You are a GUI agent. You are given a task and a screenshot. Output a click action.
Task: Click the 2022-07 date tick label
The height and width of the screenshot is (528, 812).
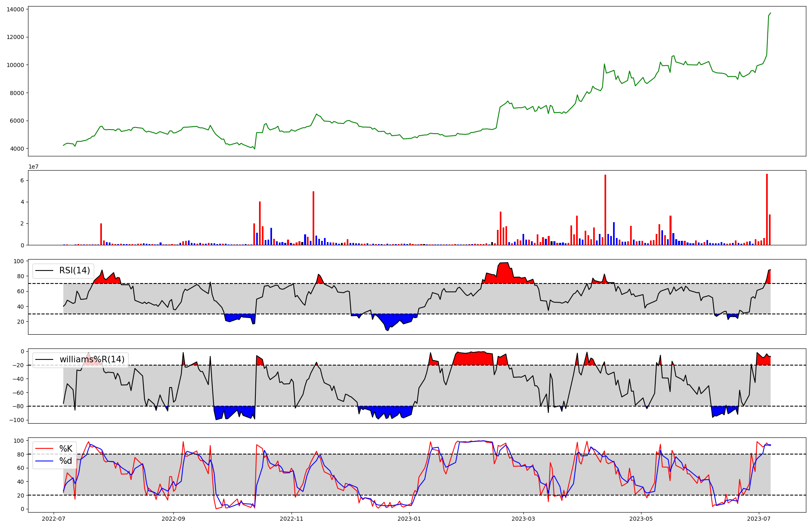click(x=54, y=519)
